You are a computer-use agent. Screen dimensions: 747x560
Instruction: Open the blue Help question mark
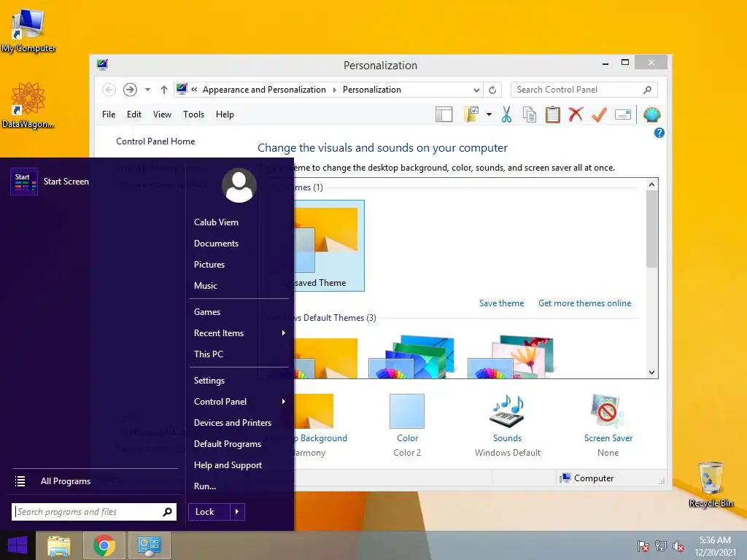(x=659, y=133)
